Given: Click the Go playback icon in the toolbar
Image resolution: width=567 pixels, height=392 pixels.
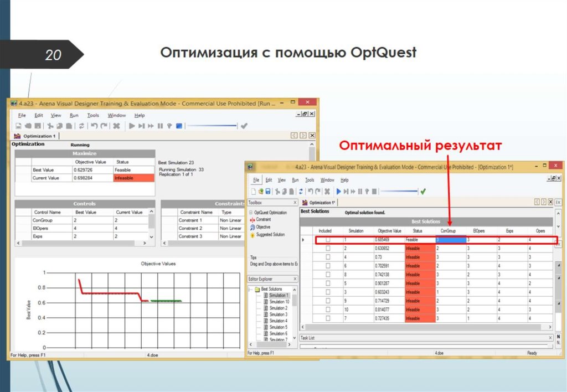Looking at the screenshot, I should [339, 190].
